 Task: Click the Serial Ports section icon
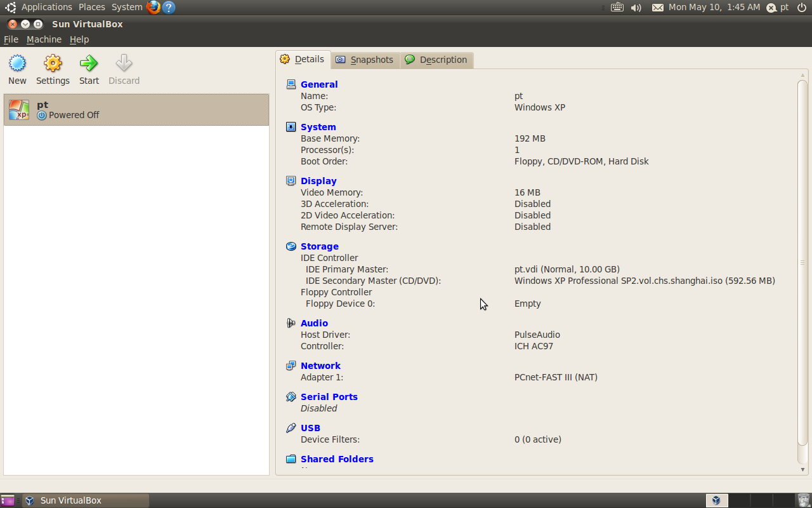tap(291, 397)
